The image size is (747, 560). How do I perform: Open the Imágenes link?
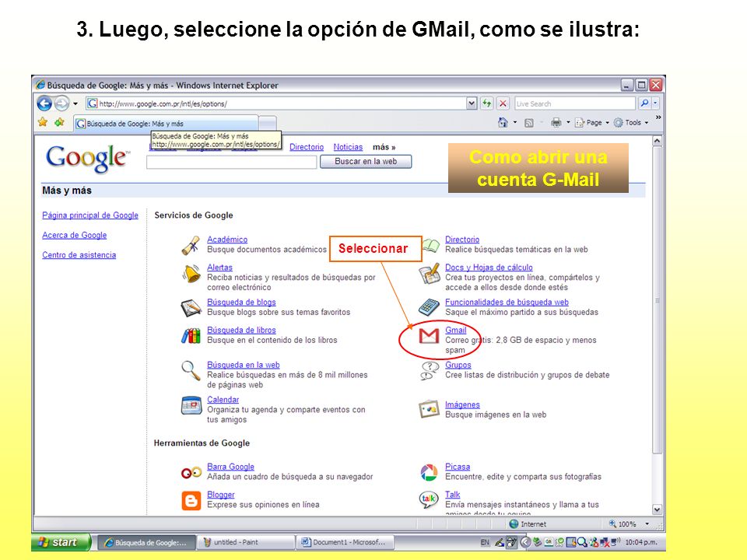point(462,404)
